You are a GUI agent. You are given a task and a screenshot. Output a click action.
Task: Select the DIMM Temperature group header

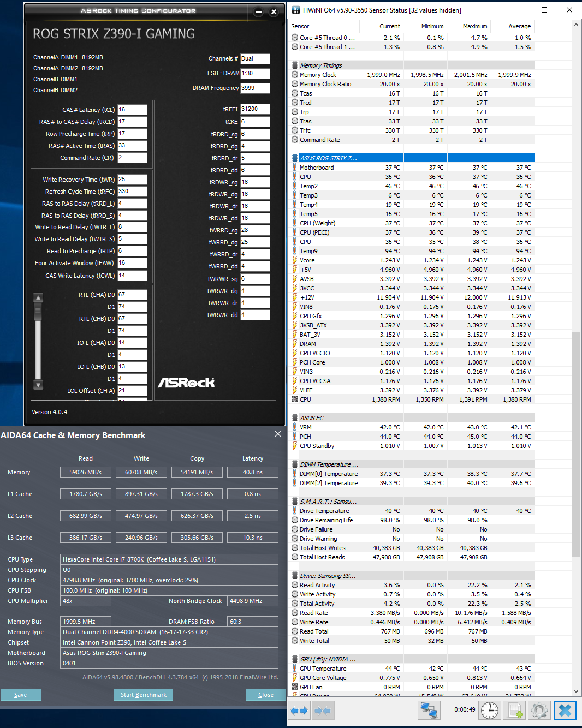[x=412, y=464]
